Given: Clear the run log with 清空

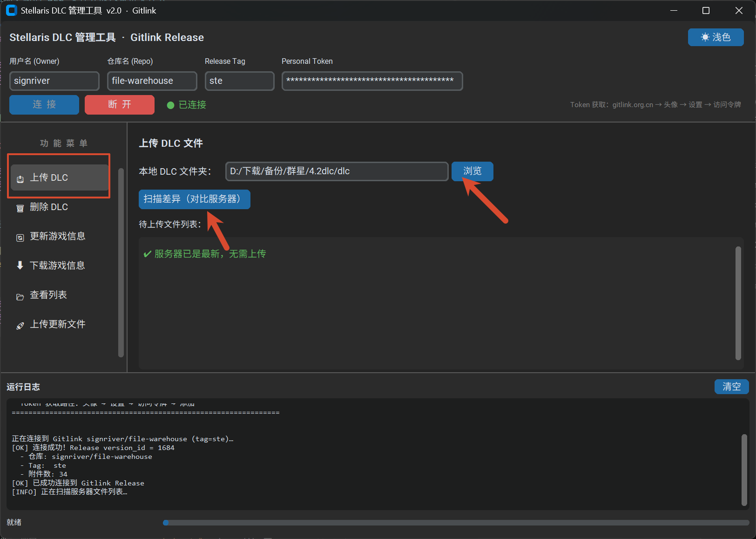Looking at the screenshot, I should tap(732, 386).
